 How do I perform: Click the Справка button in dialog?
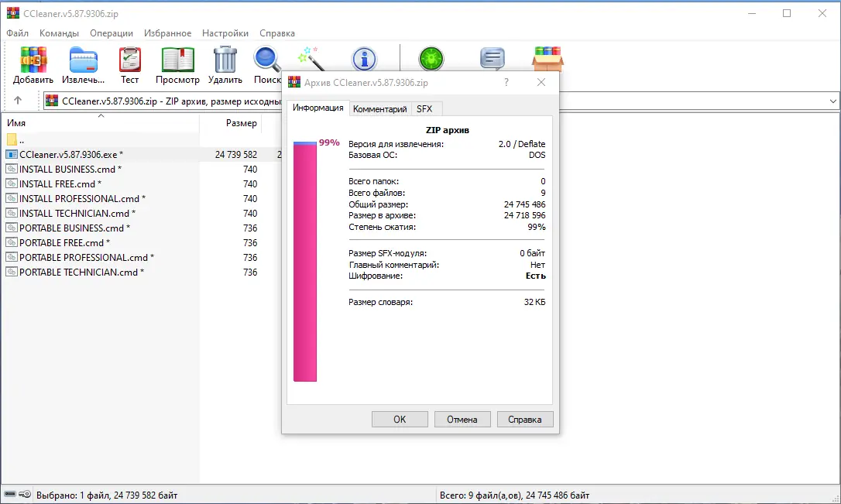[x=525, y=420]
